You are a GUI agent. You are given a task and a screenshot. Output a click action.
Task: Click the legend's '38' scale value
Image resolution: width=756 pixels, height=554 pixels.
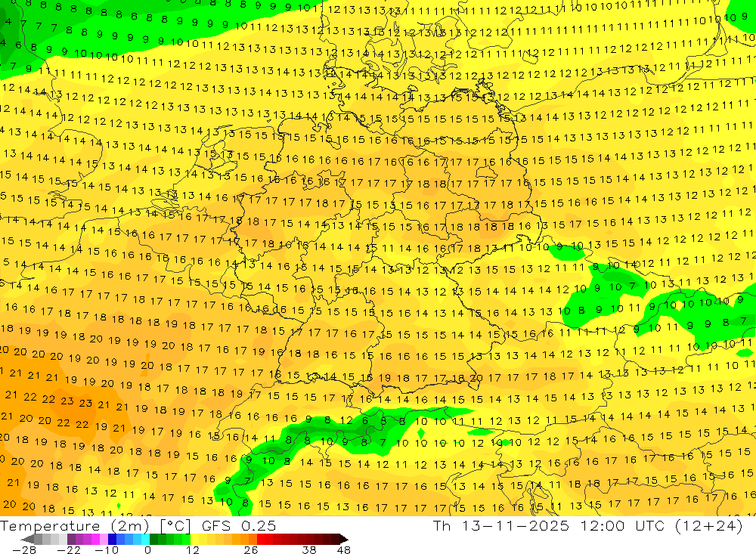[309, 550]
